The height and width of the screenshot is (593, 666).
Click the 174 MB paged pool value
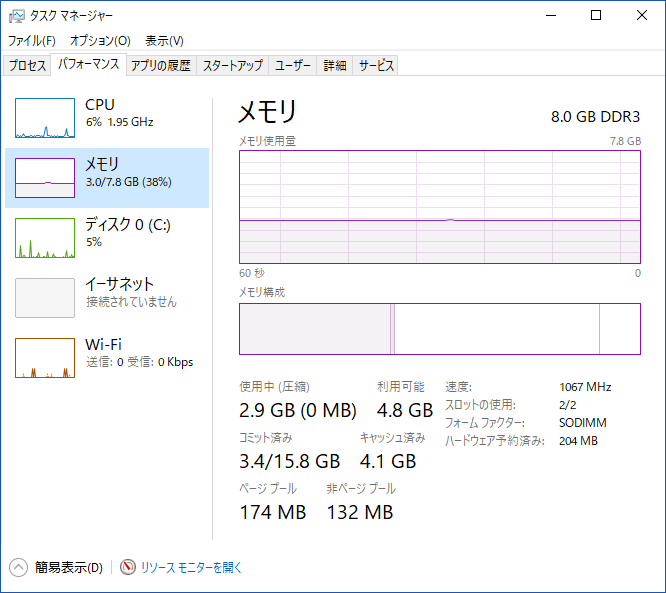[273, 512]
